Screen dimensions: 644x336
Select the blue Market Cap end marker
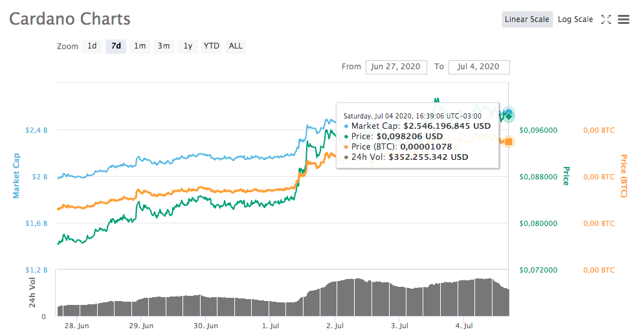pyautogui.click(x=509, y=113)
